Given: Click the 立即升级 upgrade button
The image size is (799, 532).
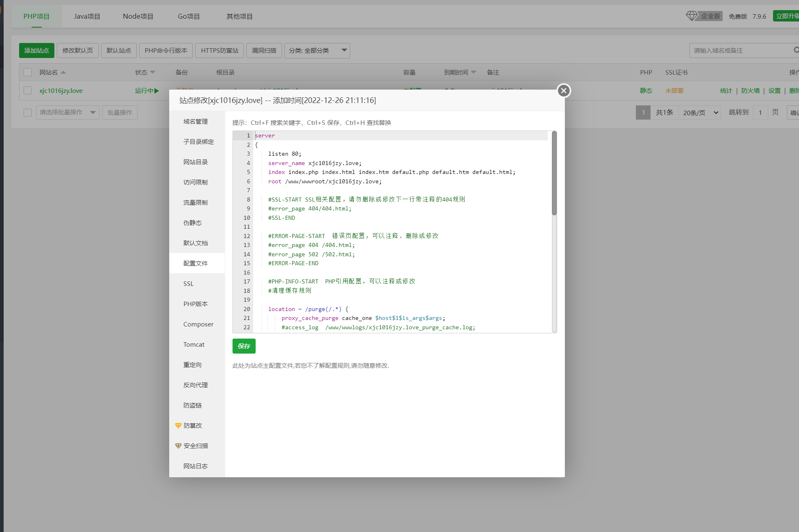Looking at the screenshot, I should click(x=786, y=16).
